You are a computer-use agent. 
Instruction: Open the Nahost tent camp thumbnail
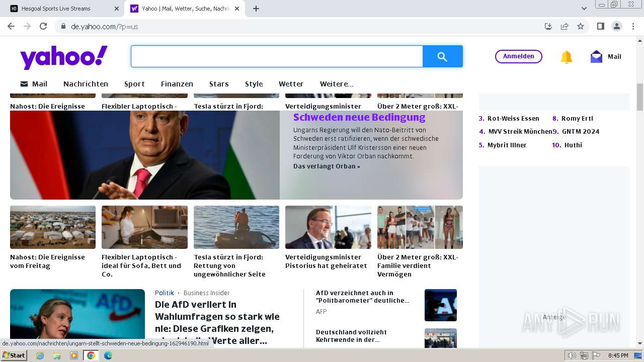click(x=53, y=227)
